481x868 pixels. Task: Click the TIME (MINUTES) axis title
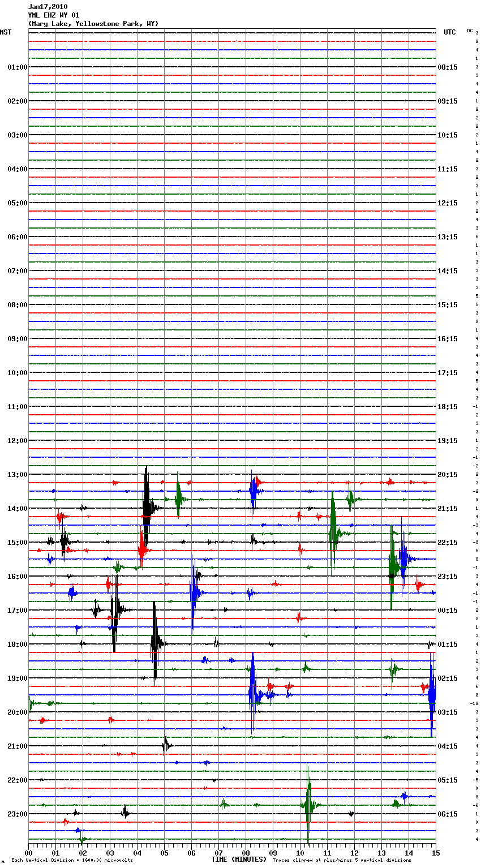click(x=239, y=860)
